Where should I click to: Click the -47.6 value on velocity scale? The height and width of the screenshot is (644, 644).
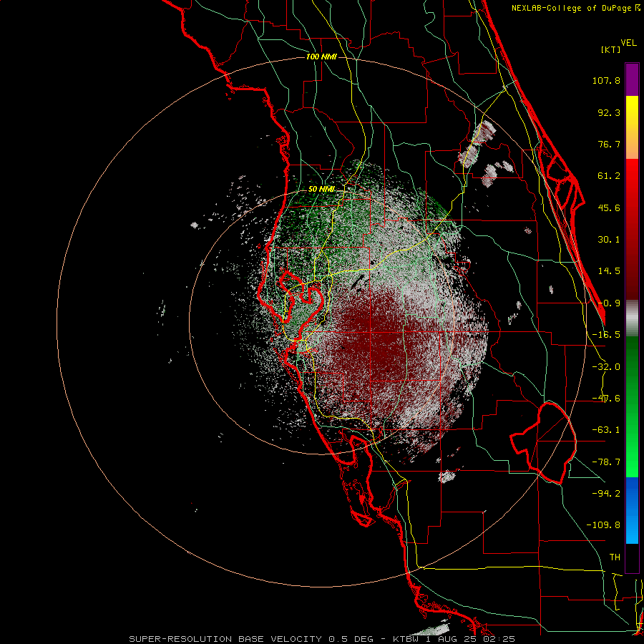[606, 399]
